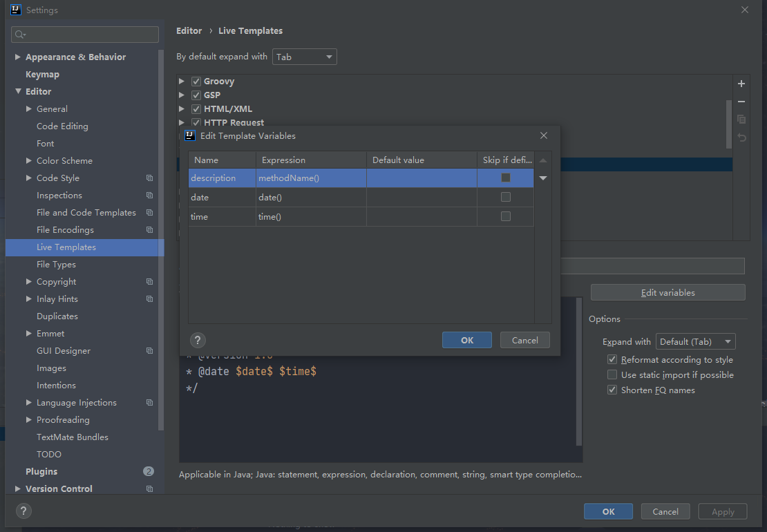The width and height of the screenshot is (767, 532).
Task: Select the time variable expression cell
Action: click(310, 217)
